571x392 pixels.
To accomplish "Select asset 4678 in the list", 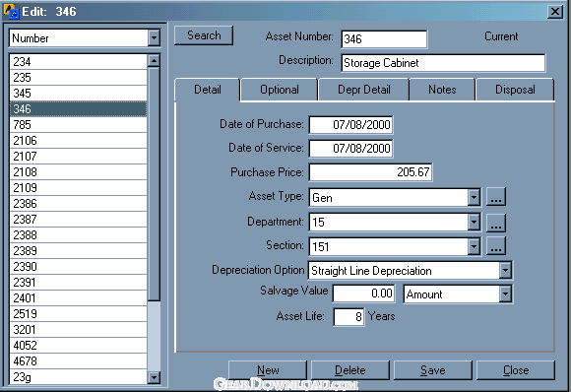I will 78,361.
